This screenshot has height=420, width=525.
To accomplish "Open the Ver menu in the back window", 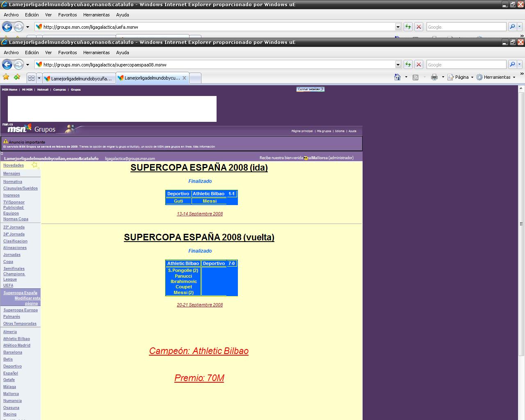I will coord(48,15).
